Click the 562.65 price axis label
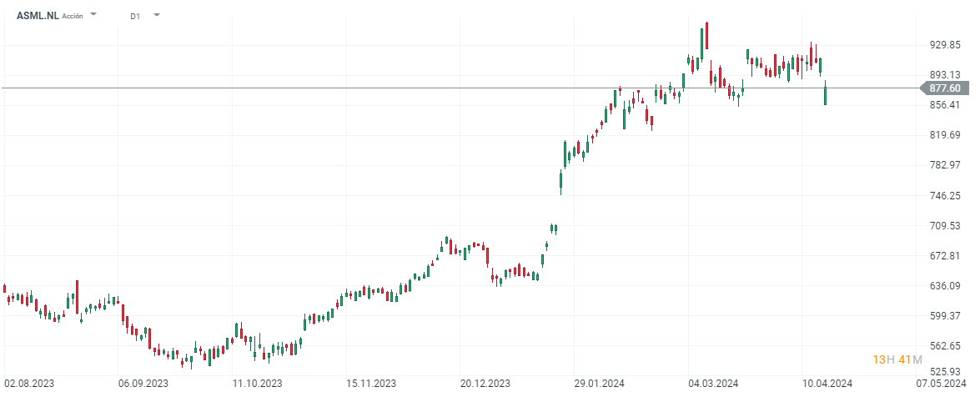The width and height of the screenshot is (980, 397). pos(944,346)
